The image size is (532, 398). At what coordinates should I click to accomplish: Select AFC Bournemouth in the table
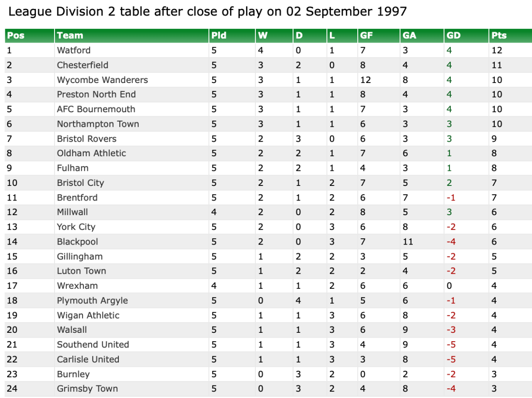[x=96, y=109]
